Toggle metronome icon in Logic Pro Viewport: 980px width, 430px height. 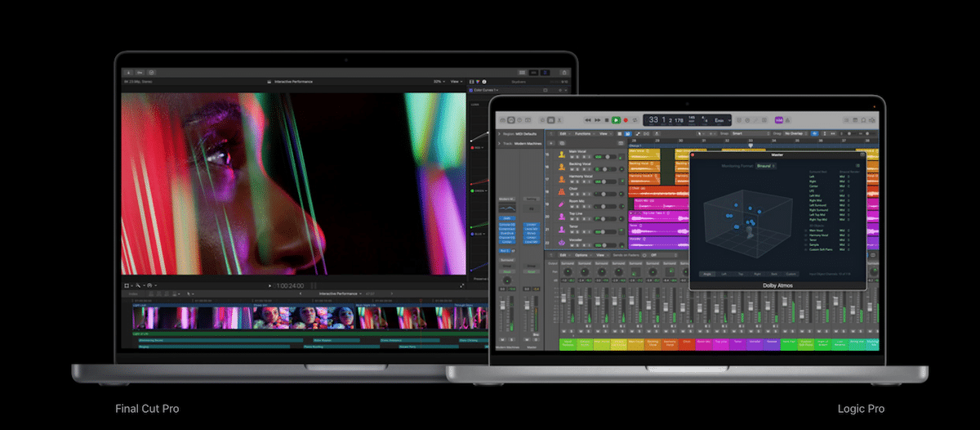click(787, 120)
